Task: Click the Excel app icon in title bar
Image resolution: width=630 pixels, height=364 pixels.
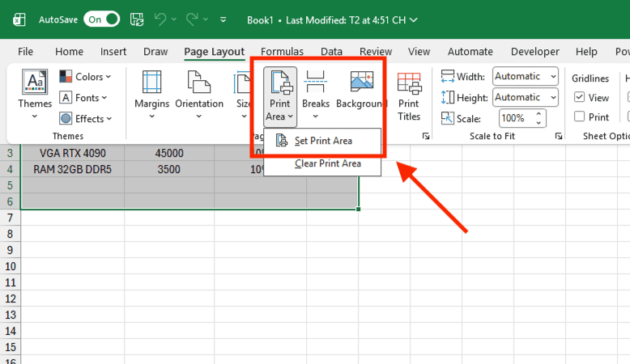Action: click(x=19, y=19)
